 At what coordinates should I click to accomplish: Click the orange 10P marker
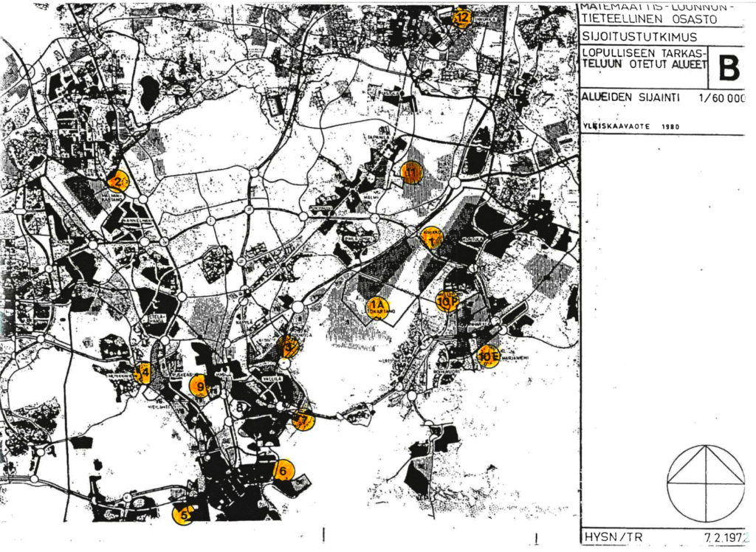coord(447,300)
